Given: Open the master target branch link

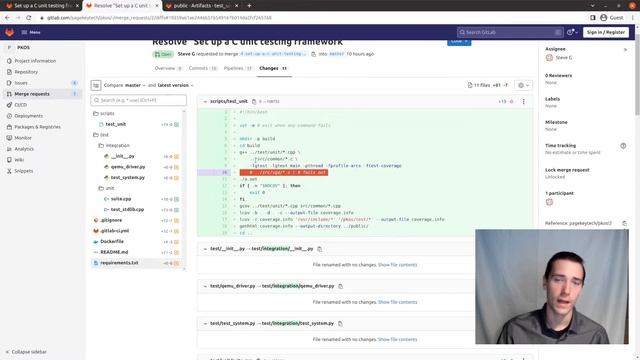Looking at the screenshot, I should click(337, 54).
